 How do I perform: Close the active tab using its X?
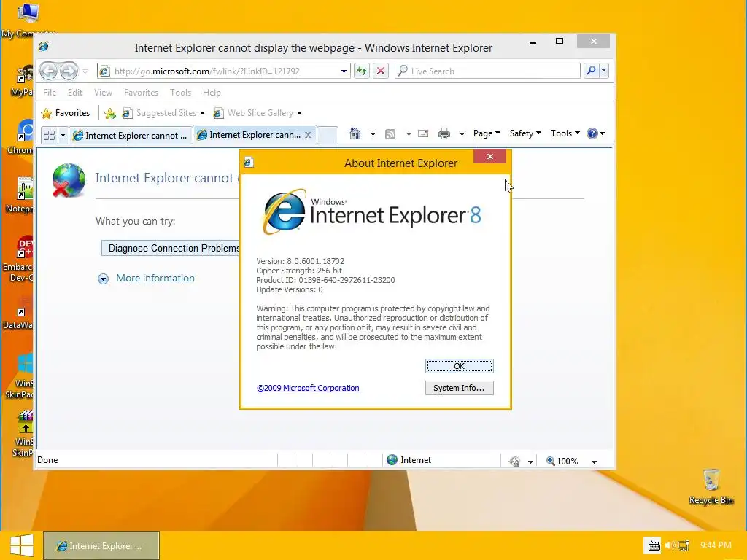(309, 135)
